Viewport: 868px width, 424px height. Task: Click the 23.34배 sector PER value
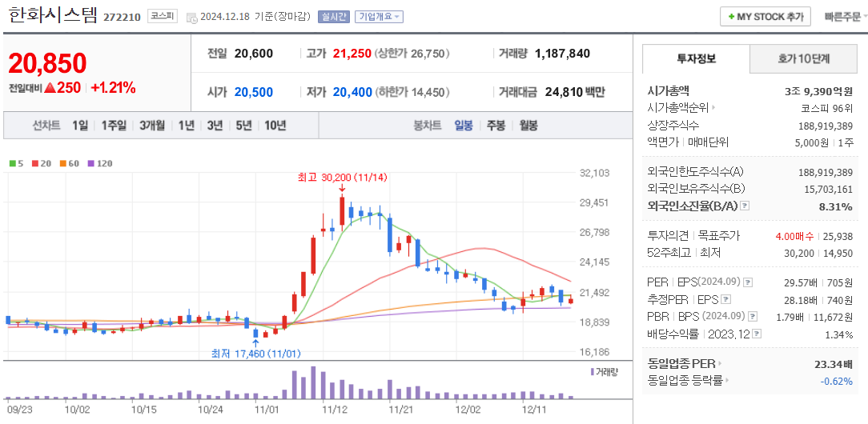pyautogui.click(x=834, y=364)
